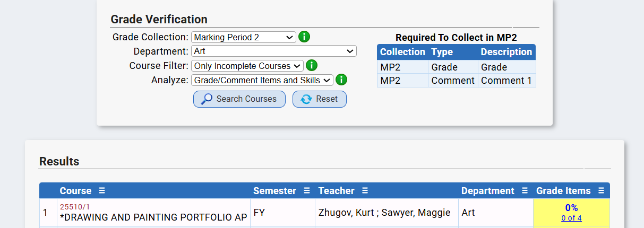644x228 pixels.
Task: Click course number 25510/1
Action: tap(75, 207)
